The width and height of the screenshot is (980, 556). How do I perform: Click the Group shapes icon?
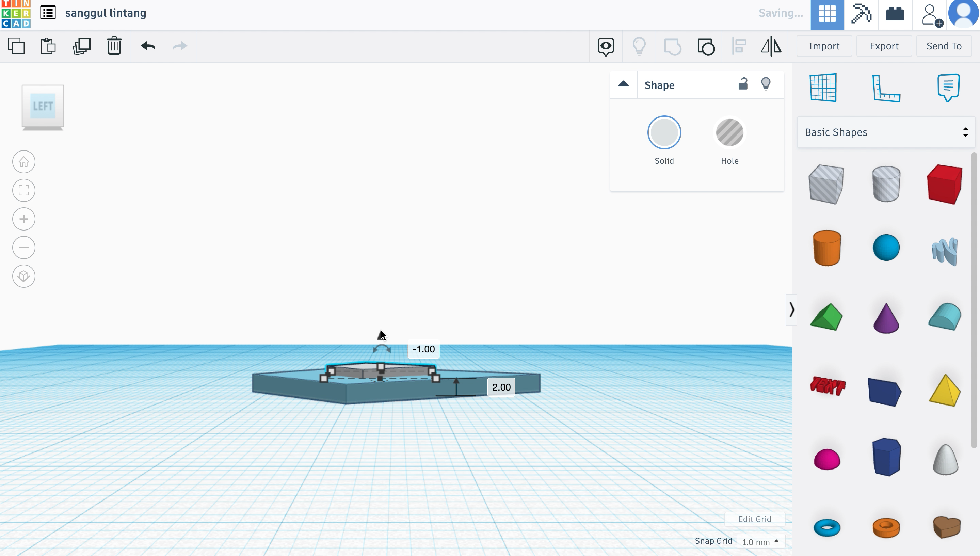673,47
